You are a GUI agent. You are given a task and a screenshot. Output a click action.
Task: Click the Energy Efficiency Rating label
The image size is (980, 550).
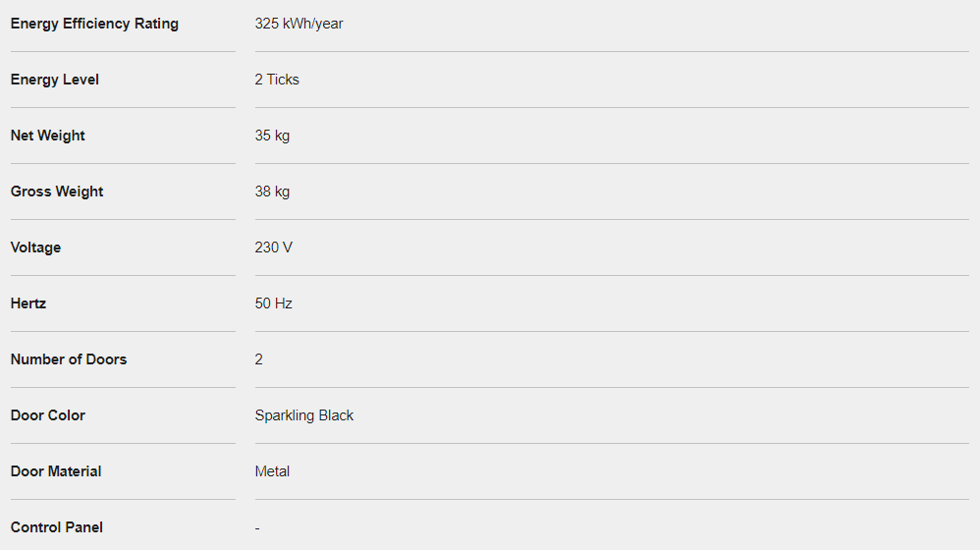click(94, 24)
